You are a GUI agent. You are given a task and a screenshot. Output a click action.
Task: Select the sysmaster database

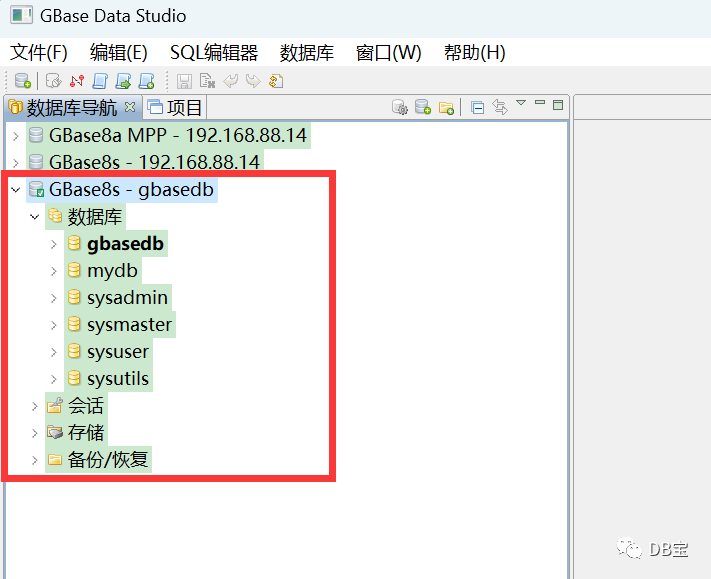tap(129, 325)
